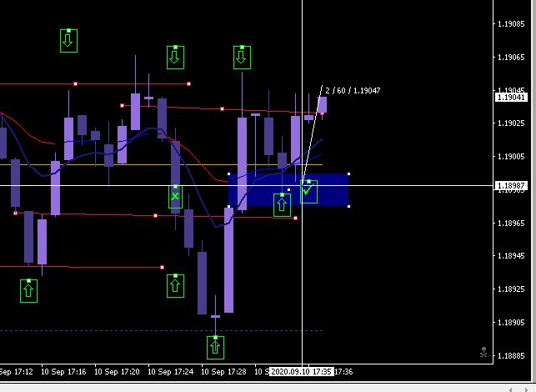This screenshot has width=536, height=392.
Task: Click the 10 Sep 17:28 time label
Action: tap(223, 372)
